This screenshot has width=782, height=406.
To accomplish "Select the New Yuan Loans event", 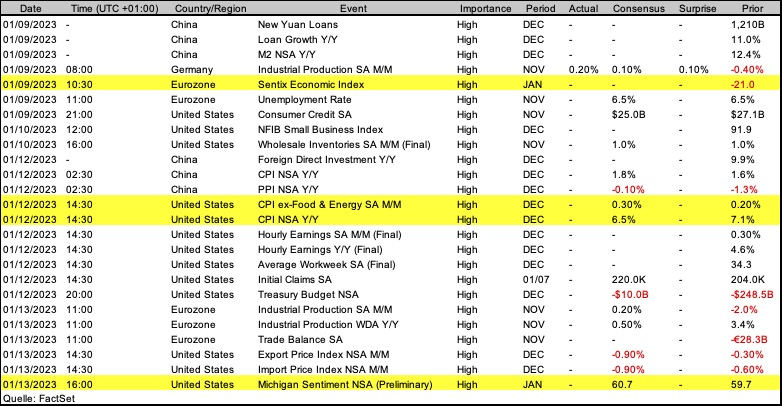I will click(298, 24).
